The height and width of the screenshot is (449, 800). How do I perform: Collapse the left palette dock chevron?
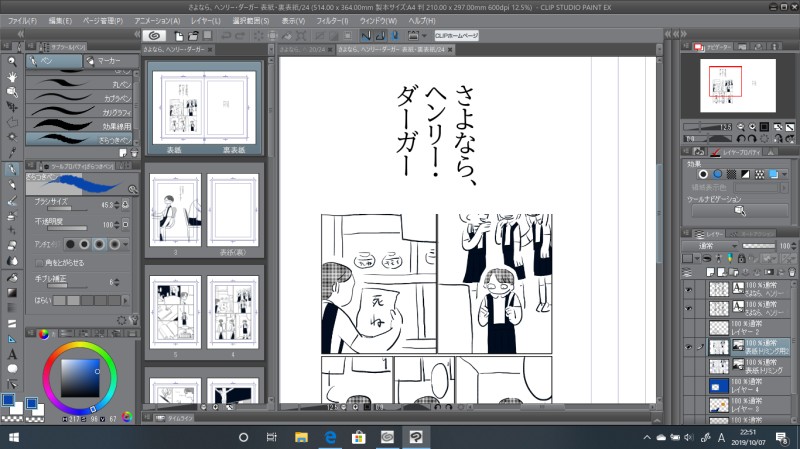[21, 34]
